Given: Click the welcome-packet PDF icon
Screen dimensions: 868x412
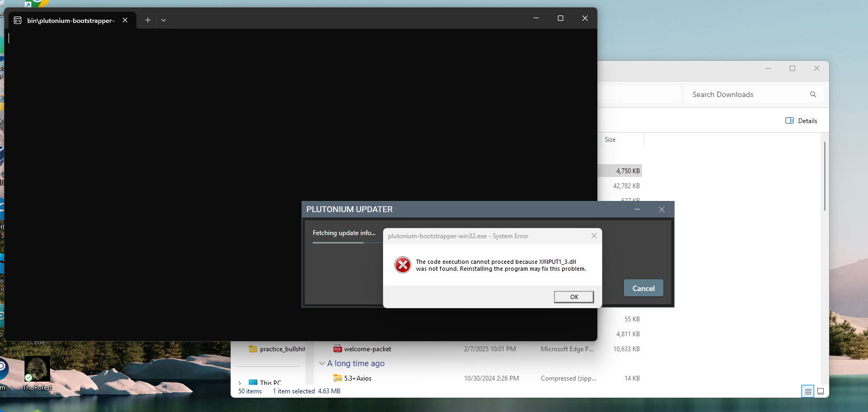Looking at the screenshot, I should tap(337, 349).
